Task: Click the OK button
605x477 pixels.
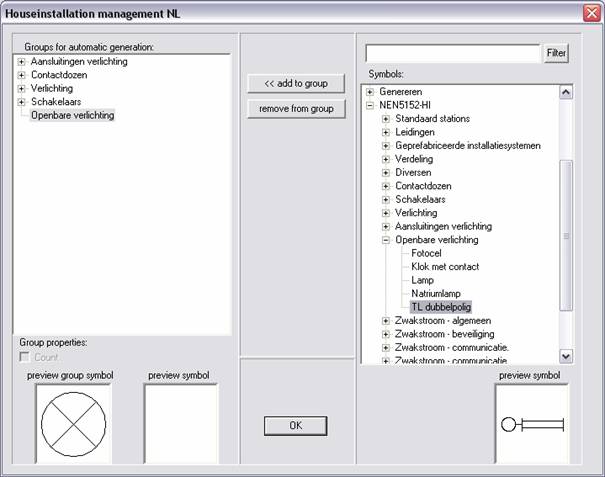Action: (295, 426)
